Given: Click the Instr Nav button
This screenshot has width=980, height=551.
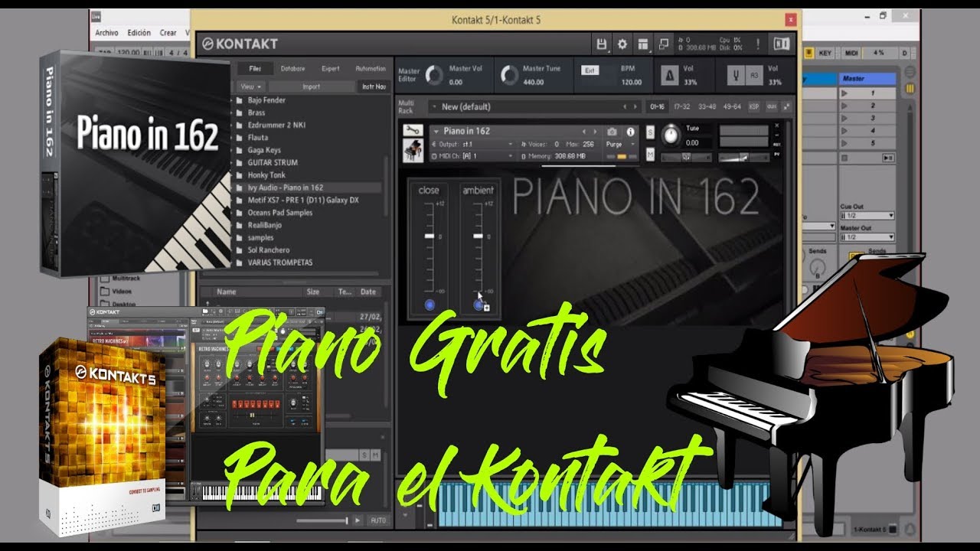Looking at the screenshot, I should point(374,86).
